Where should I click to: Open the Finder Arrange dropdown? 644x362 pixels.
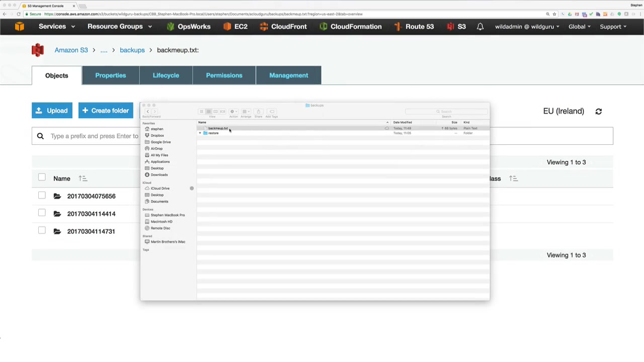coord(246,112)
